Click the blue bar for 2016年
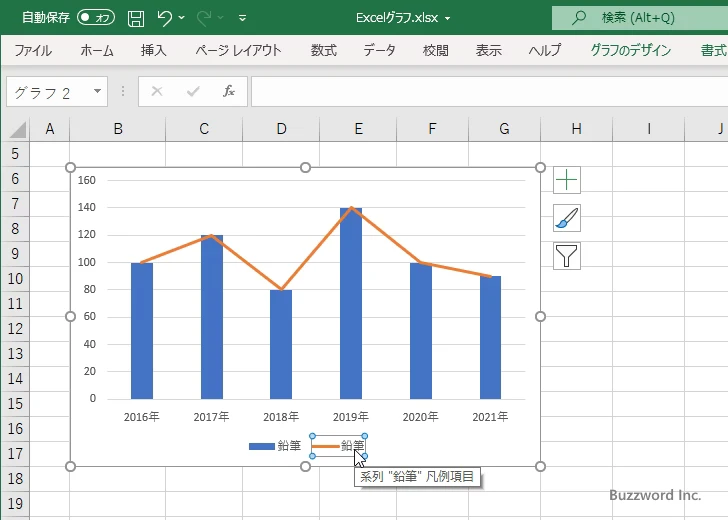The height and width of the screenshot is (520, 728). [x=142, y=331]
